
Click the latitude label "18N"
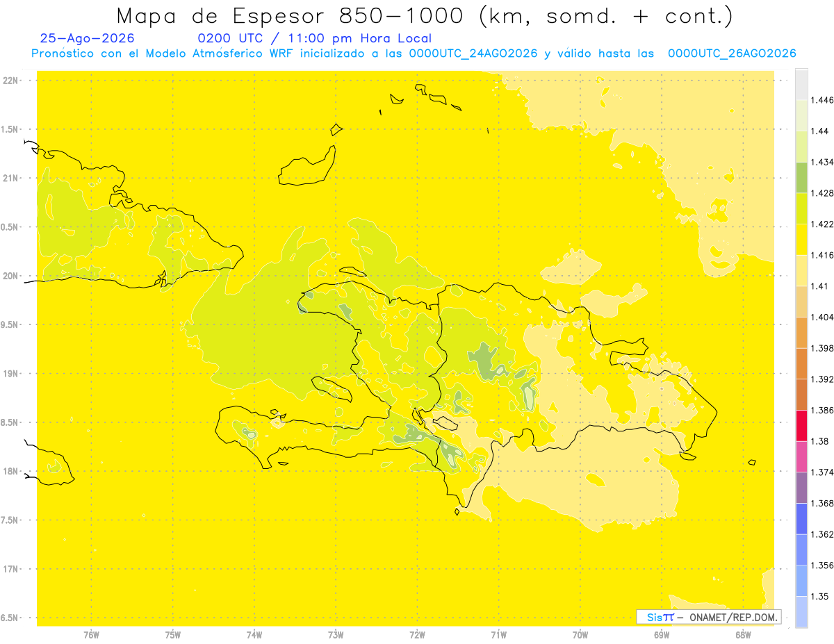click(x=11, y=472)
